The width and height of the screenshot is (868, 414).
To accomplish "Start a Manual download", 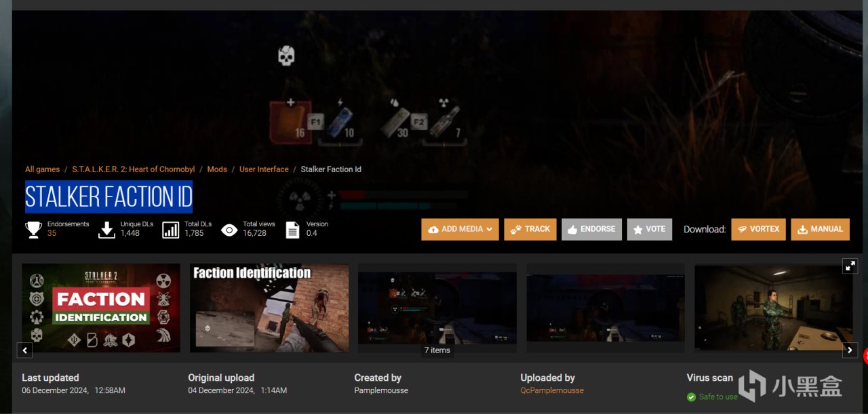I will [x=820, y=229].
